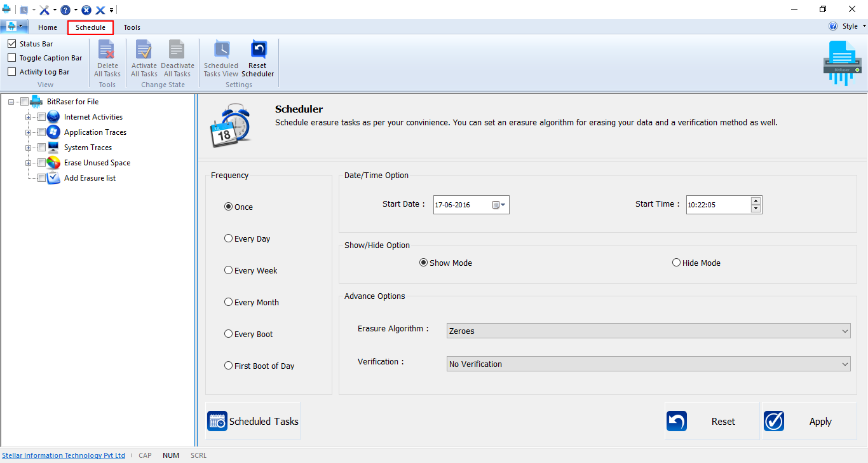Open the Start Date calendar dropdown
The height and width of the screenshot is (463, 868).
tap(499, 205)
